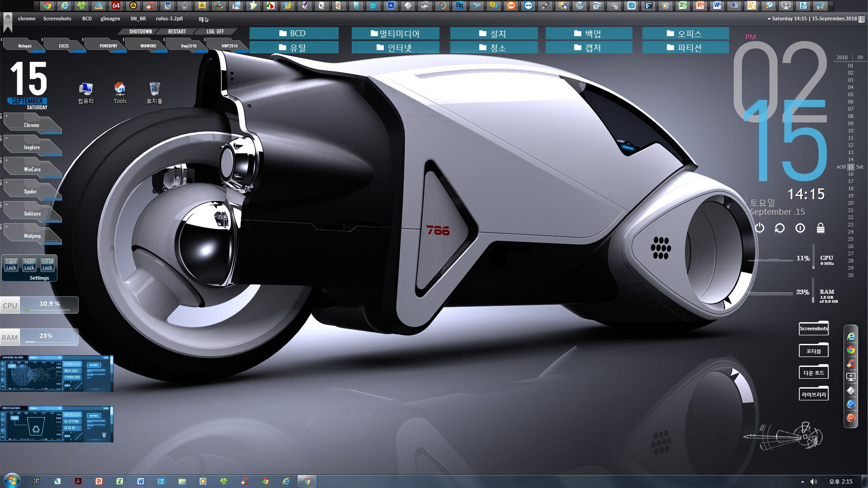
Task: Click the RESTART button
Action: pos(177,32)
